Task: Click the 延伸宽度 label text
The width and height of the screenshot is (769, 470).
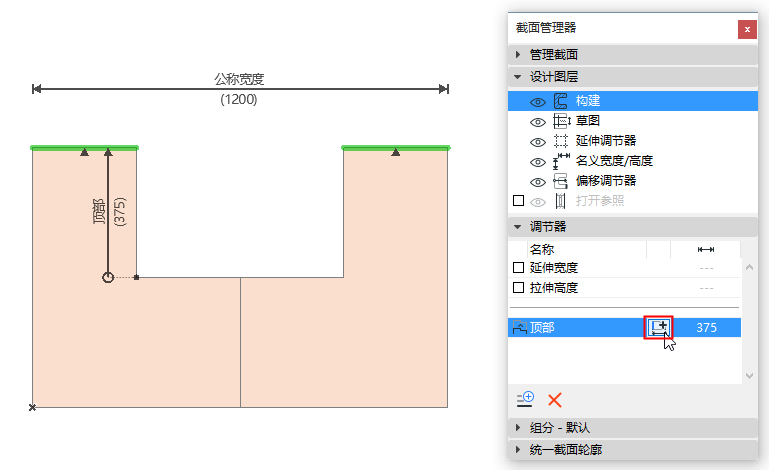Action: tap(554, 268)
